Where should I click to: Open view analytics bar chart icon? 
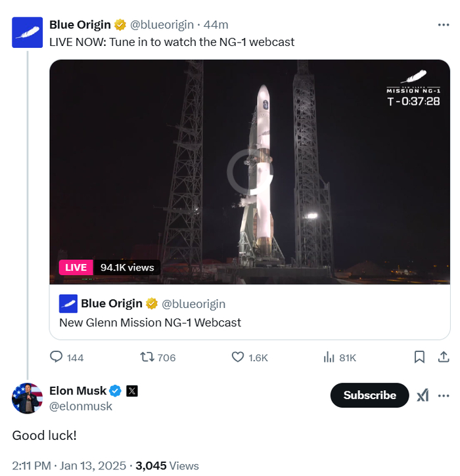[x=329, y=357]
